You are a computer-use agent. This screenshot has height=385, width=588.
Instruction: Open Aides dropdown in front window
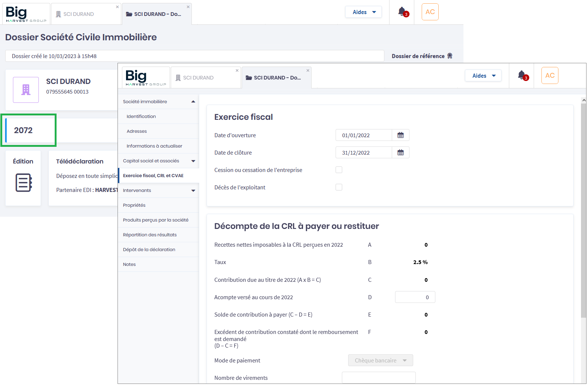point(483,75)
